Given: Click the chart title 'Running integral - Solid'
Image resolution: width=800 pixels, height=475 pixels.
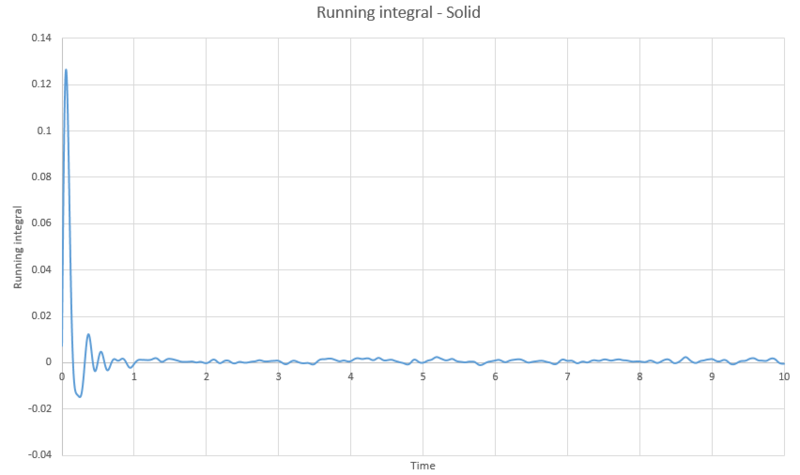Looking at the screenshot, I should click(x=399, y=13).
